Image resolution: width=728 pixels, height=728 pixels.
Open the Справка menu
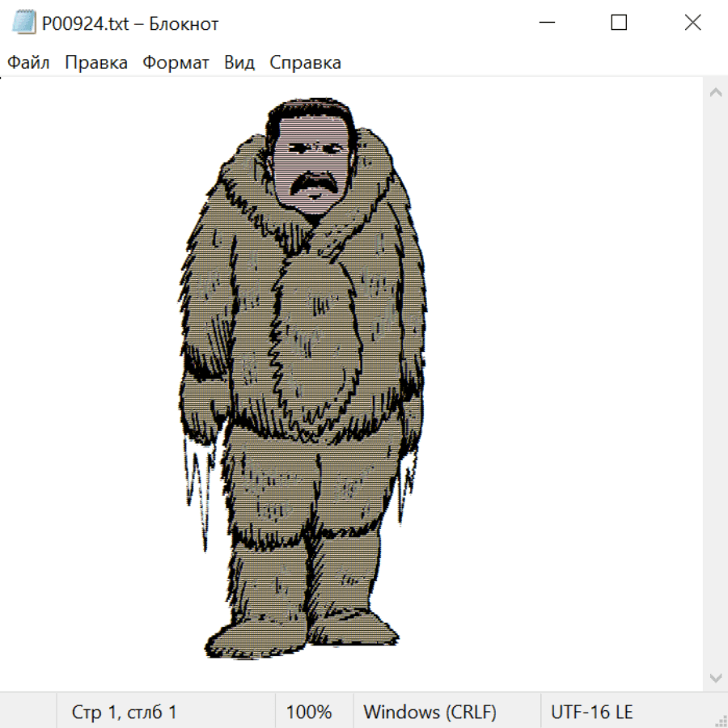pos(305,62)
